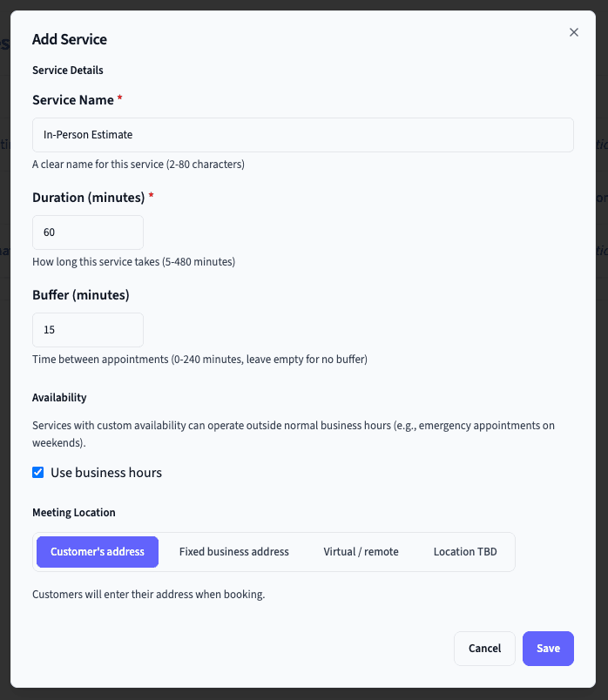Click the Add Service dialog title
The image size is (608, 700).
70,39
